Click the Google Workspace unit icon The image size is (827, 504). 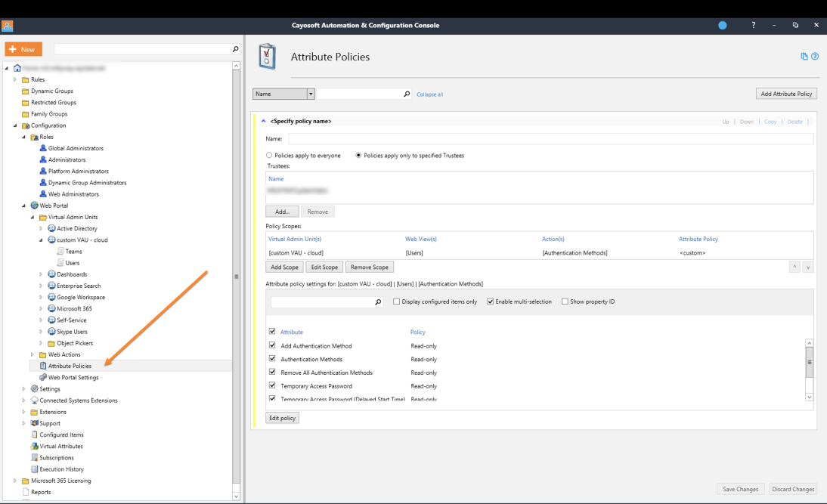click(51, 298)
